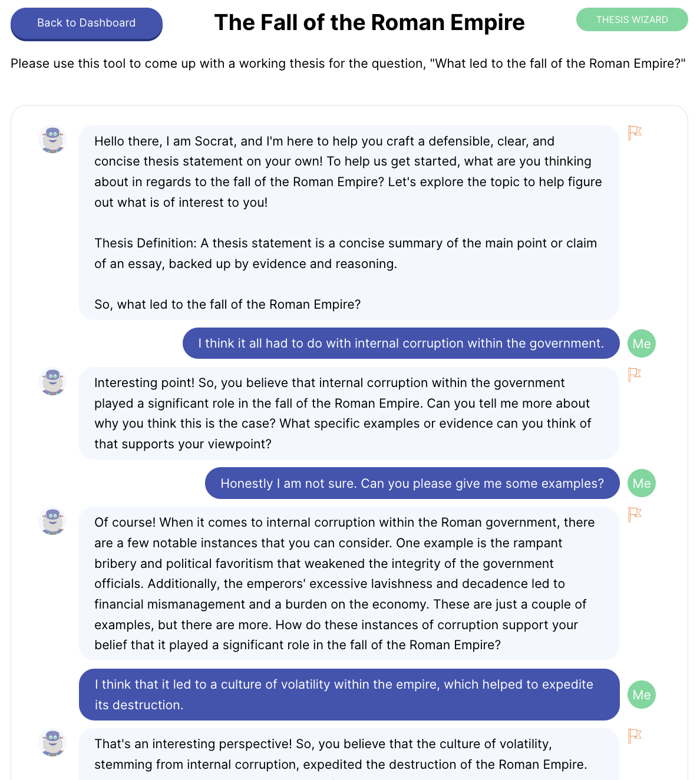Click Socrat avatar by "That's an interesting perspective"
Image resolution: width=700 pixels, height=780 pixels.
point(52,743)
